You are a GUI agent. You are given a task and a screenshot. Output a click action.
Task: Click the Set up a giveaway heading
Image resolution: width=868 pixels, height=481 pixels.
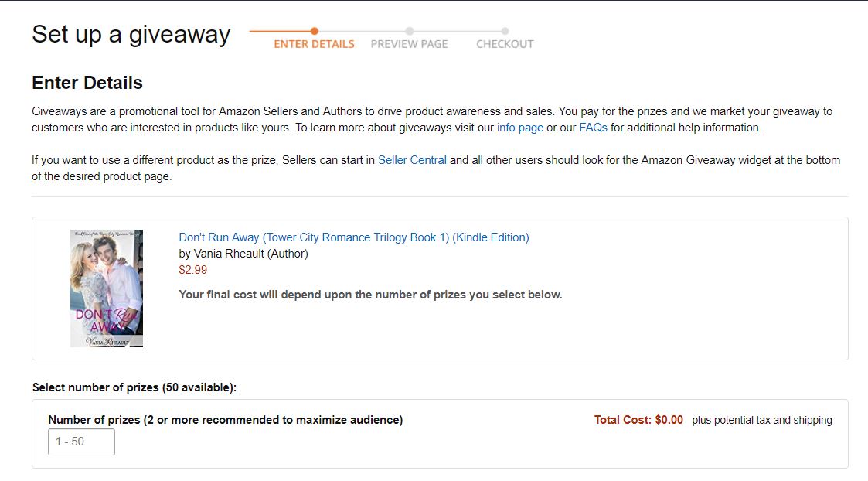pyautogui.click(x=130, y=34)
